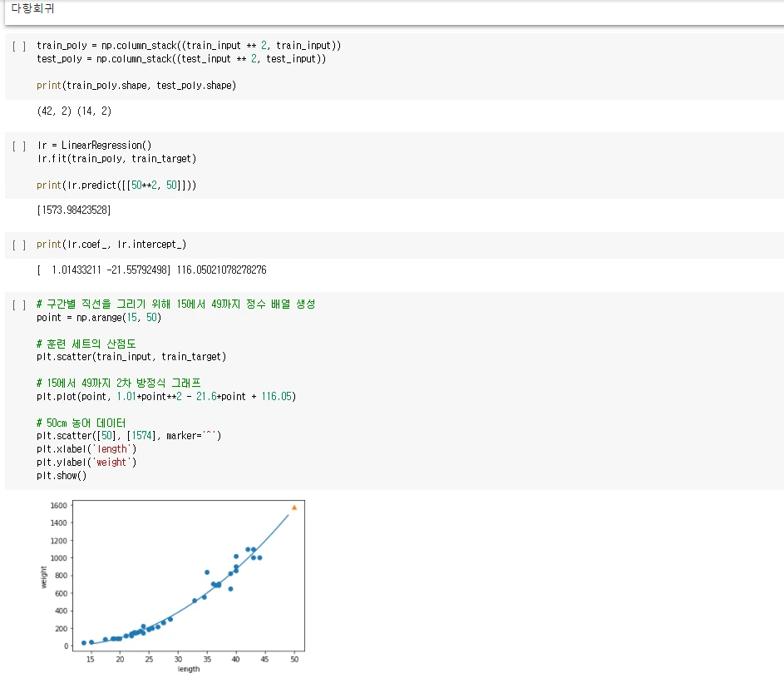Click the comment '# 50cm 농어 데이터'
This screenshot has height=678, width=784.
81,423
